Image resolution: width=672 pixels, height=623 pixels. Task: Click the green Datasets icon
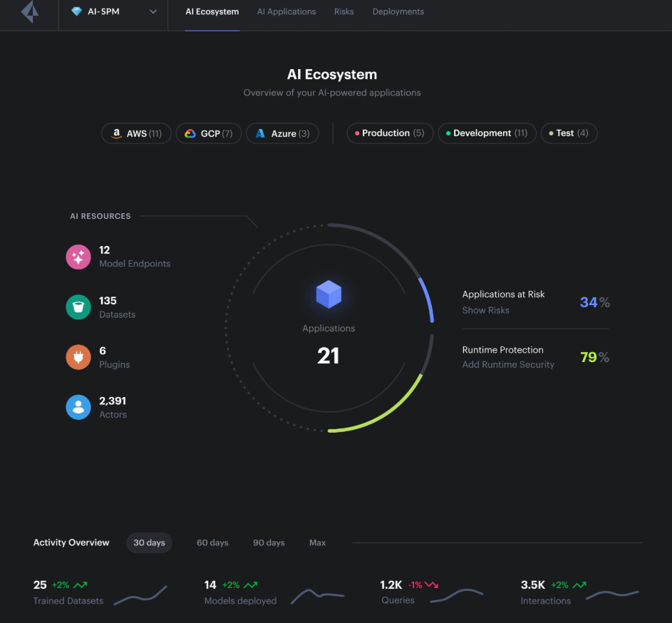point(78,307)
